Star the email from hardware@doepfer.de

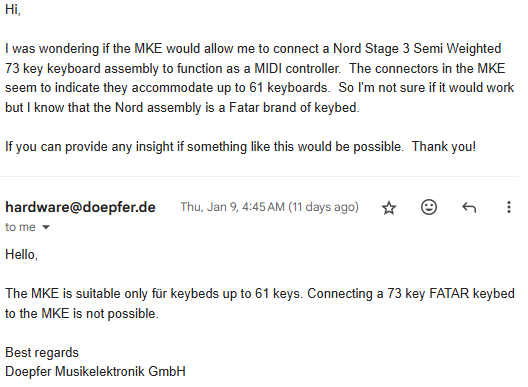[x=389, y=207]
